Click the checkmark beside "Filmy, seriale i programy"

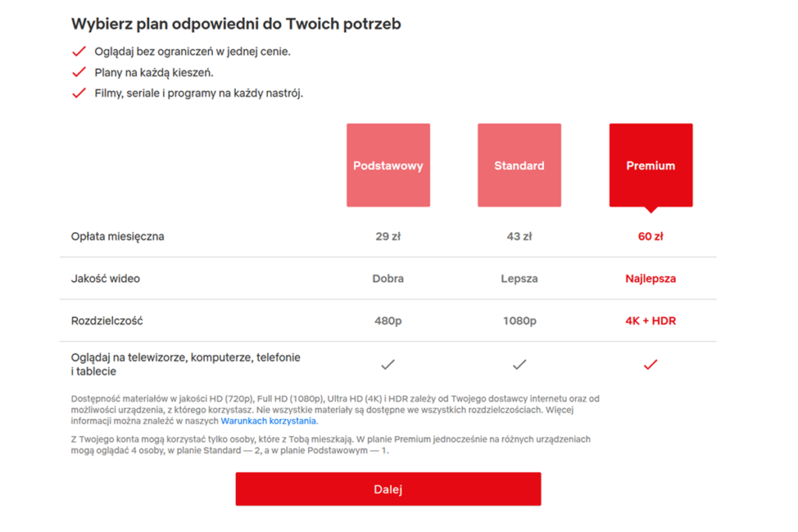point(79,93)
